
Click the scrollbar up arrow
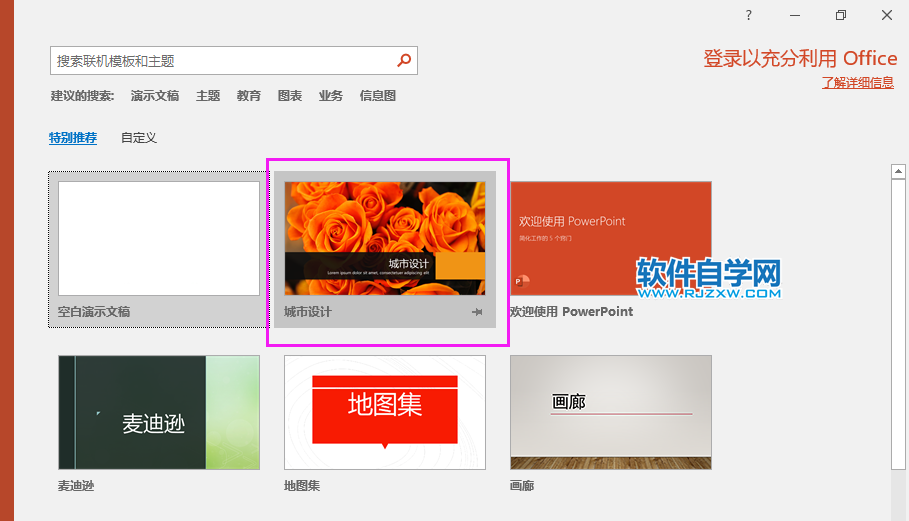(x=898, y=172)
